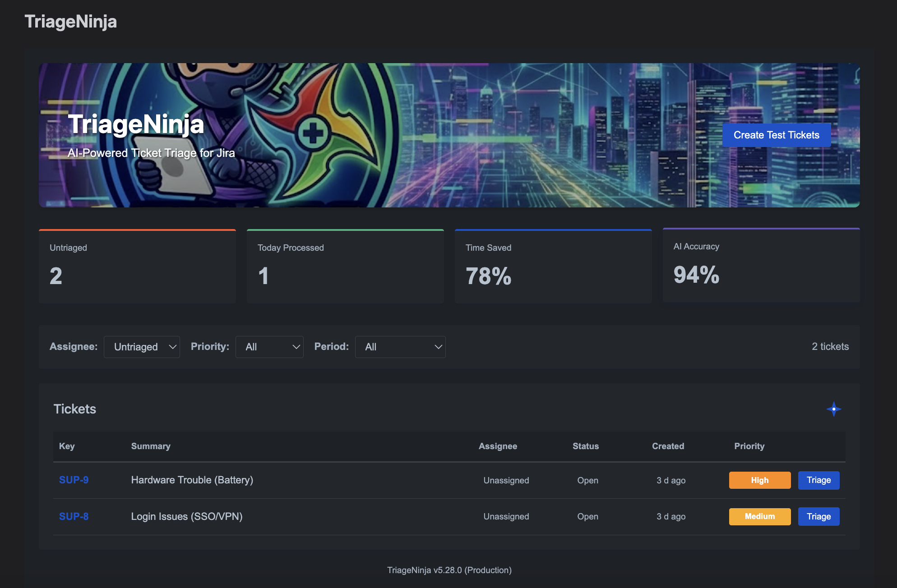Click the yellow Medium priority badge
Viewport: 897px width, 588px height.
(x=759, y=516)
